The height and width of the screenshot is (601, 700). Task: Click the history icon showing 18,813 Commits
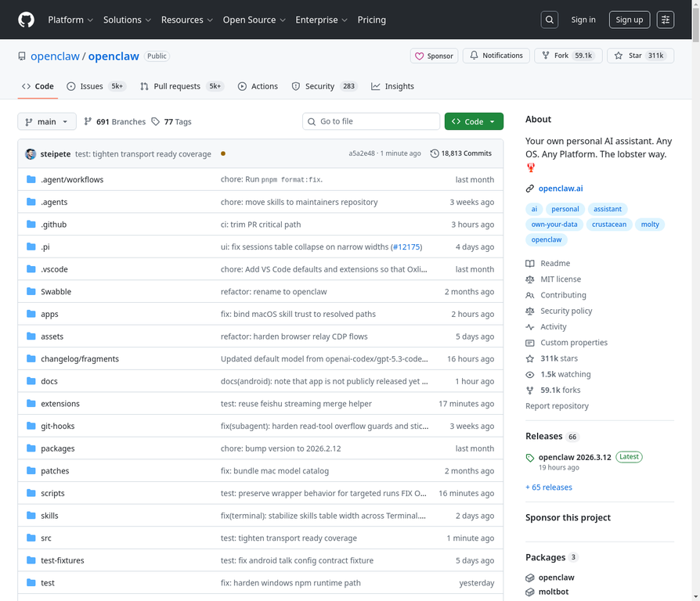pos(435,153)
